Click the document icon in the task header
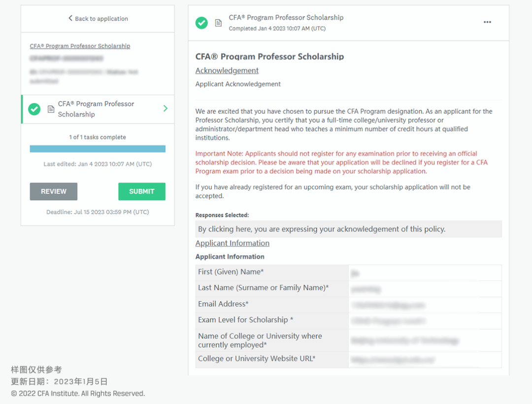 point(219,23)
